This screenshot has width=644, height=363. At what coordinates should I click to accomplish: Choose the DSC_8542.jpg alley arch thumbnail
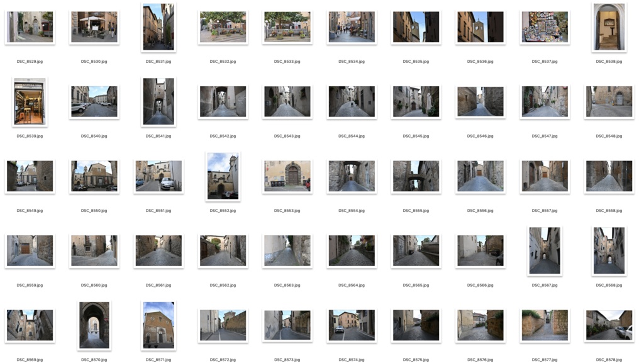pos(223,101)
